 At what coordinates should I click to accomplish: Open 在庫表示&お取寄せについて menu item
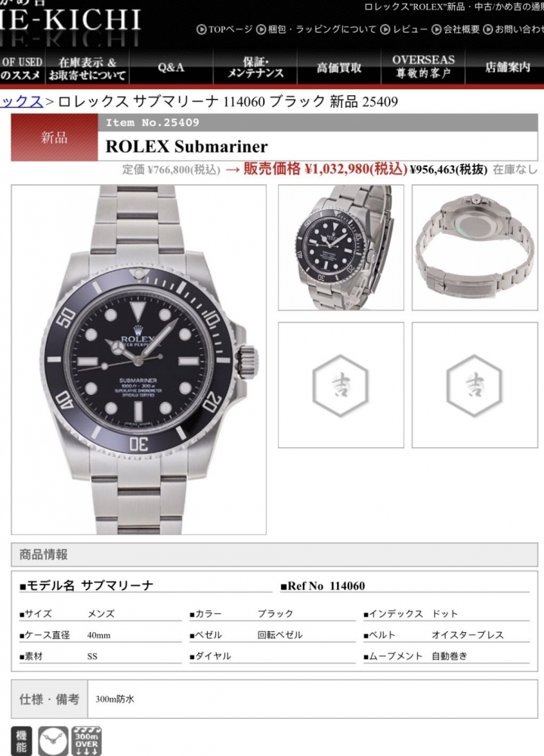(88, 69)
